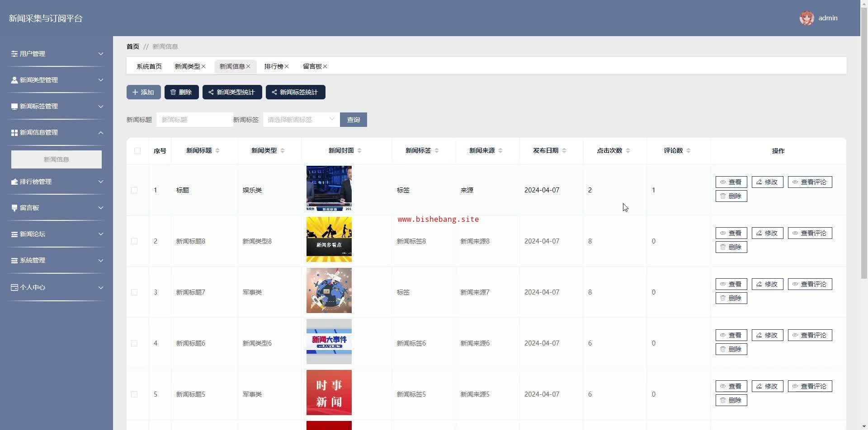The image size is (868, 430).
Task: Expand the 个人中心 menu chevron
Action: click(101, 287)
